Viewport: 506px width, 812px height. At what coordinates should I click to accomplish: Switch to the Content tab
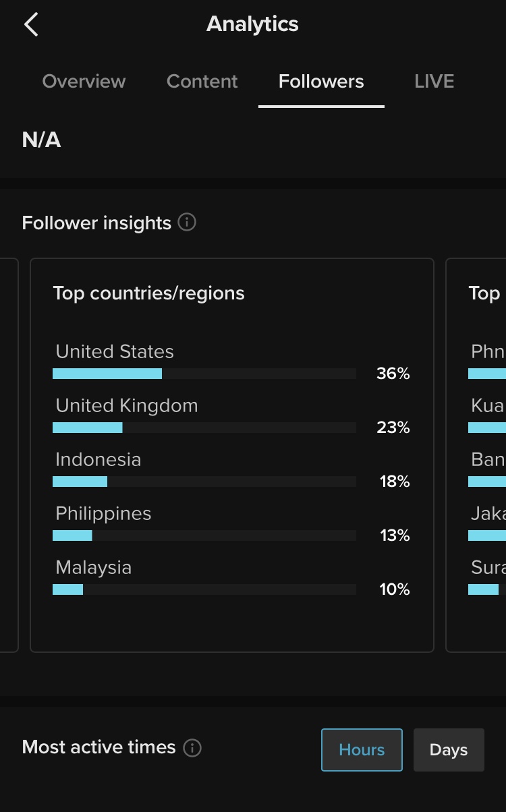[202, 82]
